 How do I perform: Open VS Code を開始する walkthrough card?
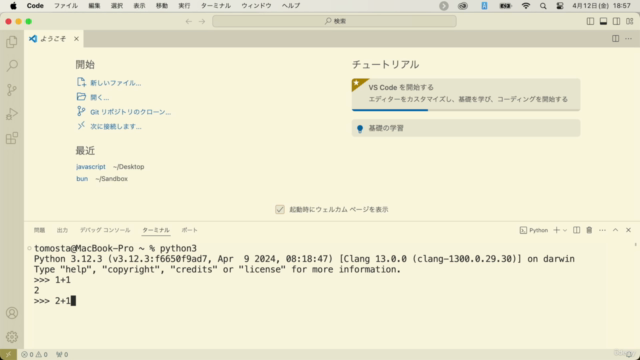click(466, 95)
